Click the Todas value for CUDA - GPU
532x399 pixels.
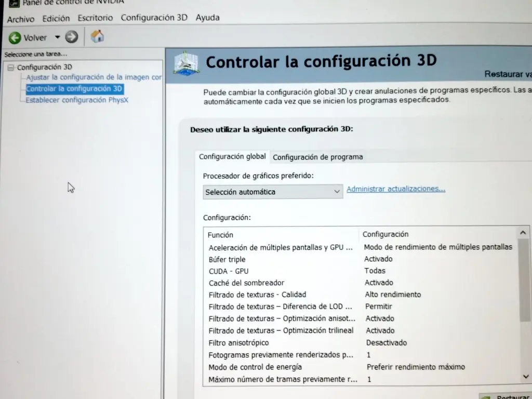pyautogui.click(x=375, y=271)
